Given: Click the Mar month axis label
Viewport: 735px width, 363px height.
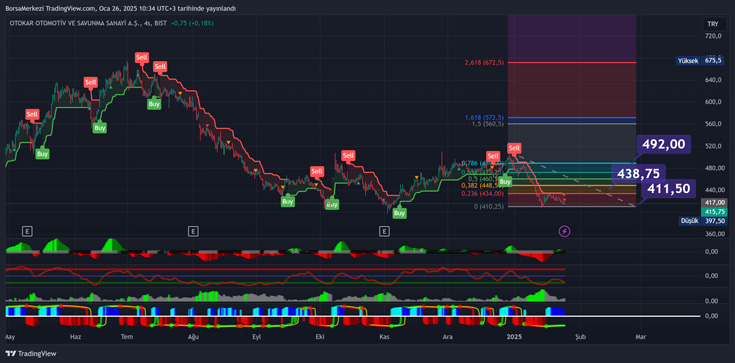Looking at the screenshot, I should tap(640, 337).
